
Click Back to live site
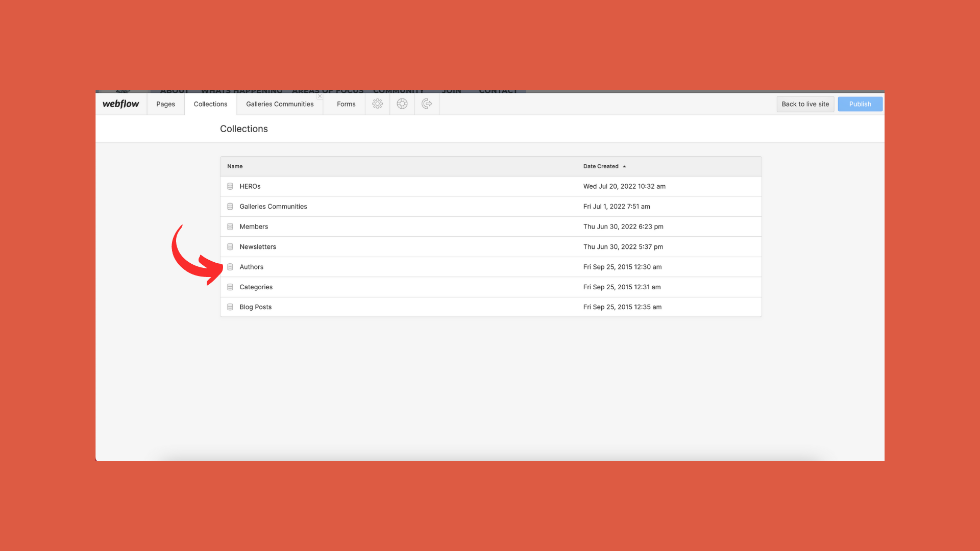coord(805,104)
